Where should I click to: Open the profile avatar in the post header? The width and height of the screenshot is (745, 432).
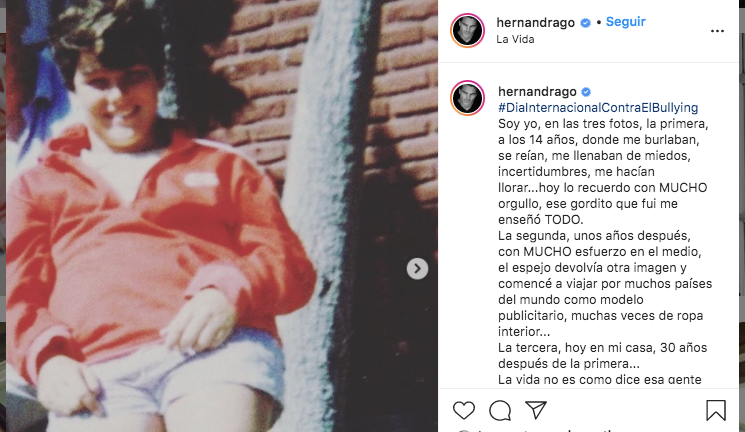coord(468,31)
